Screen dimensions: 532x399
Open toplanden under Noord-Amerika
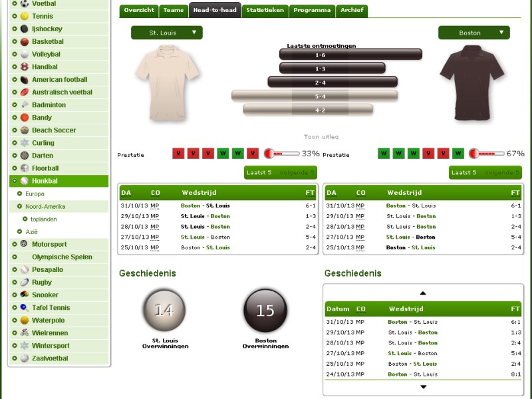tap(44, 219)
